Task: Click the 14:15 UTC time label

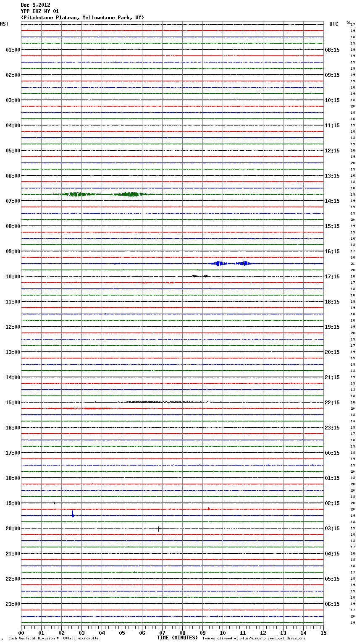Action: pyautogui.click(x=332, y=201)
